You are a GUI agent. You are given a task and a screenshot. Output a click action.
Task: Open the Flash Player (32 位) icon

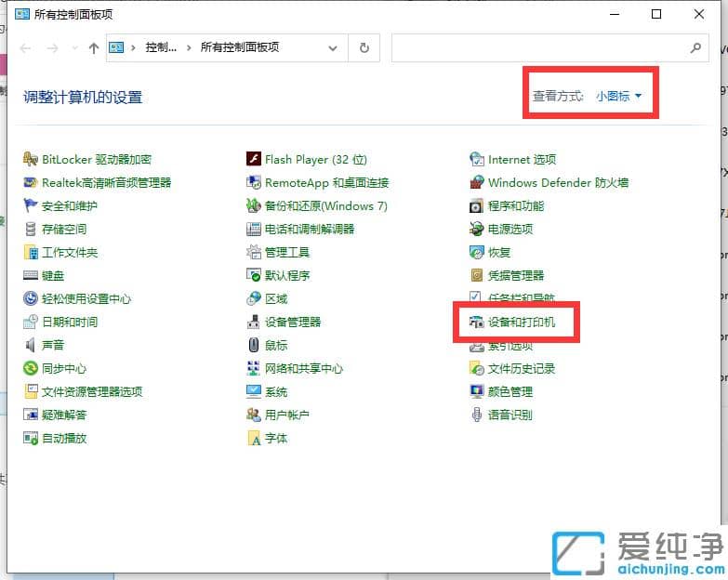[254, 160]
